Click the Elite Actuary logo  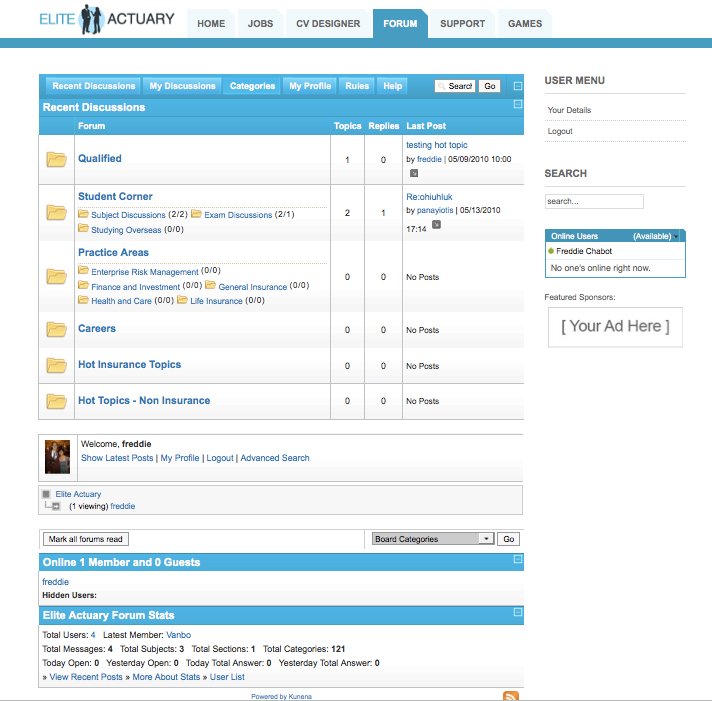pos(107,19)
